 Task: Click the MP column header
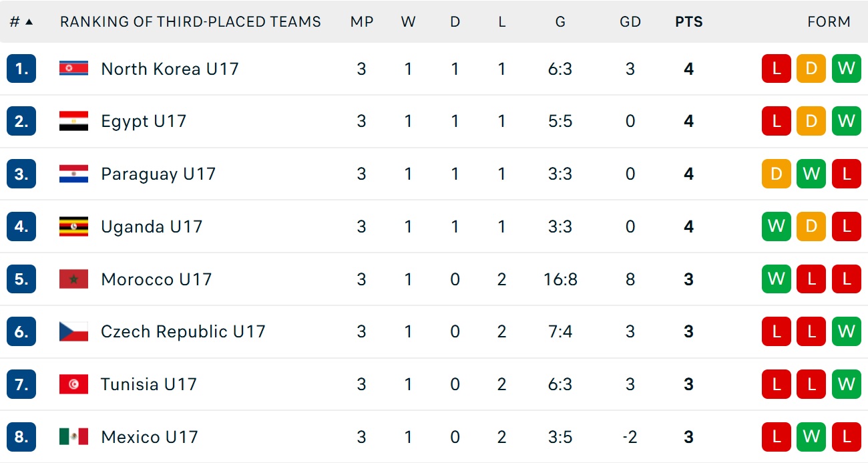[x=361, y=21]
